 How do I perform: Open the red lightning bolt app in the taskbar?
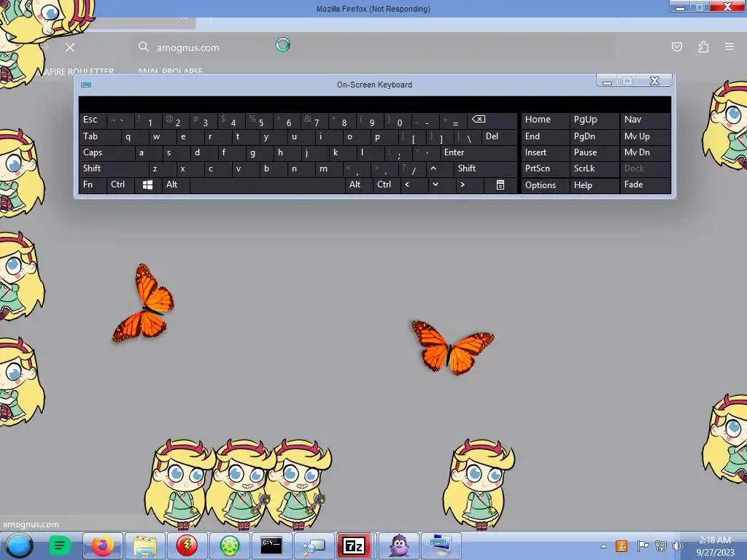pos(187,545)
